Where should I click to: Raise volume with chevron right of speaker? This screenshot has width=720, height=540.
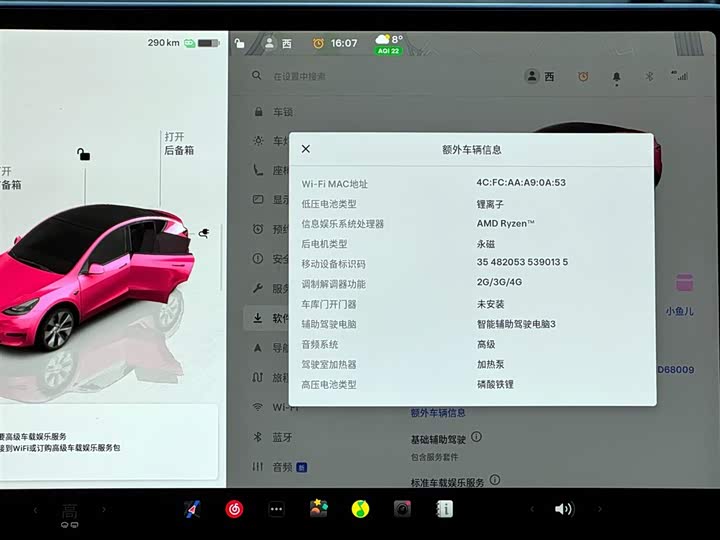tap(600, 509)
